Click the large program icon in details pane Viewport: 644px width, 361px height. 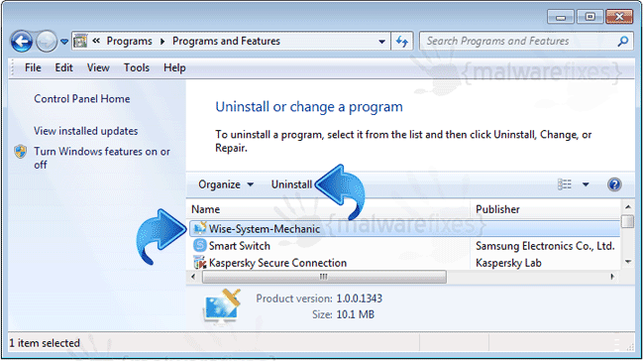click(222, 306)
